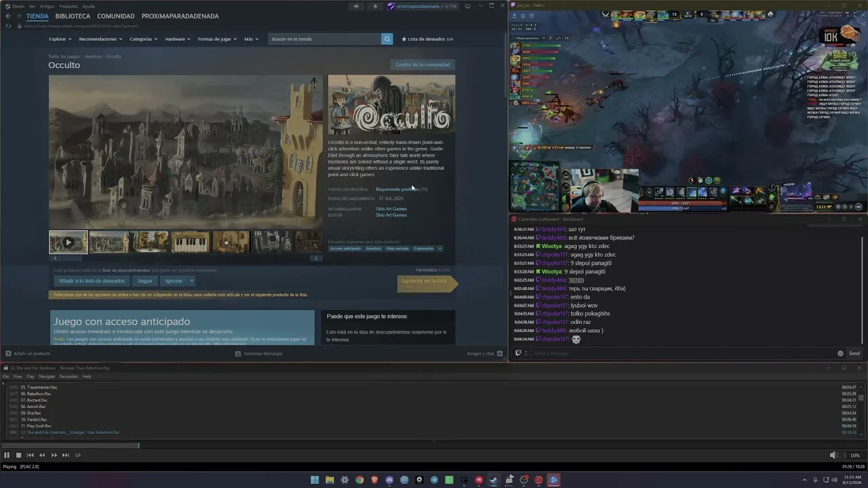The width and height of the screenshot is (868, 488).
Task: Fast forward in the audio player
Action: pyautogui.click(x=54, y=455)
